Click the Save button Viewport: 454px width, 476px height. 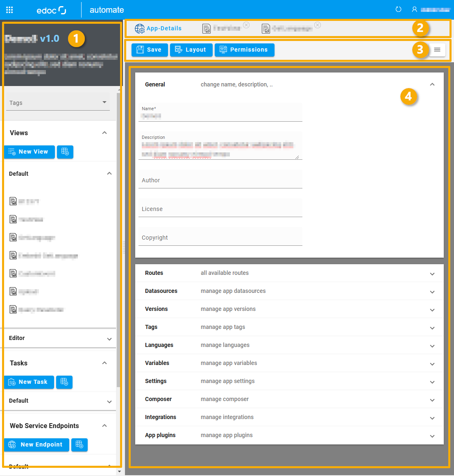[x=149, y=50]
